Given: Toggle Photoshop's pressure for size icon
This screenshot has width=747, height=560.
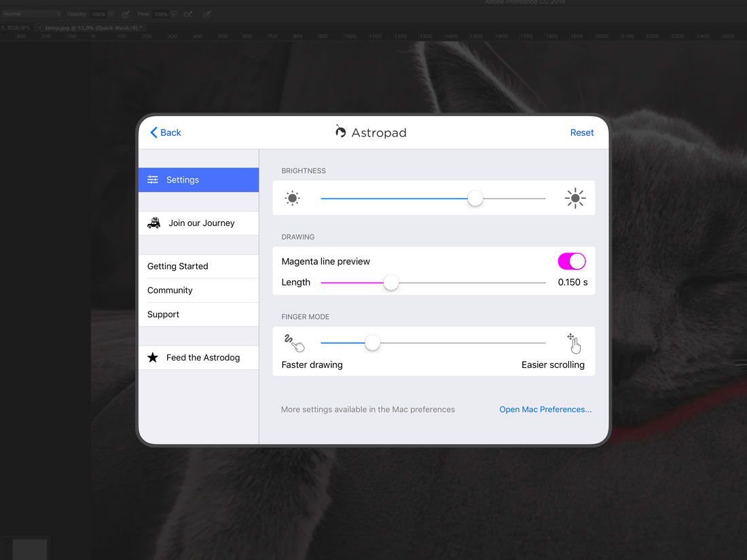Looking at the screenshot, I should coord(206,14).
